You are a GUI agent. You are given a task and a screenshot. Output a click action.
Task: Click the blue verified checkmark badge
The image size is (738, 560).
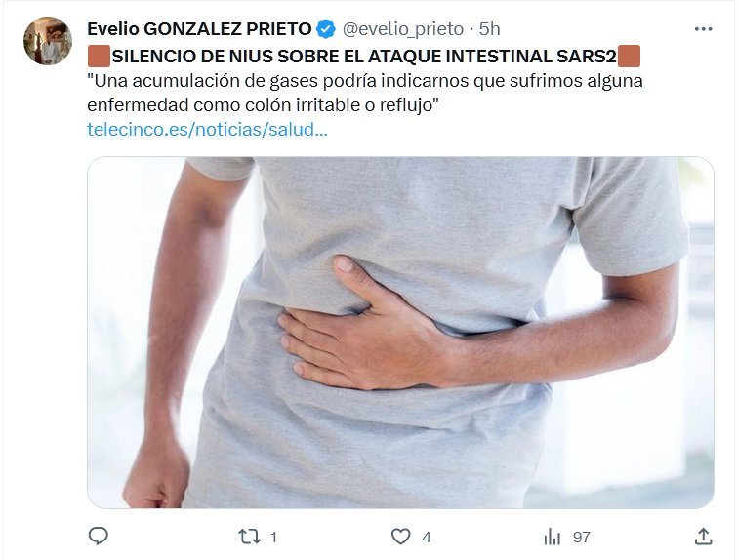(x=326, y=29)
